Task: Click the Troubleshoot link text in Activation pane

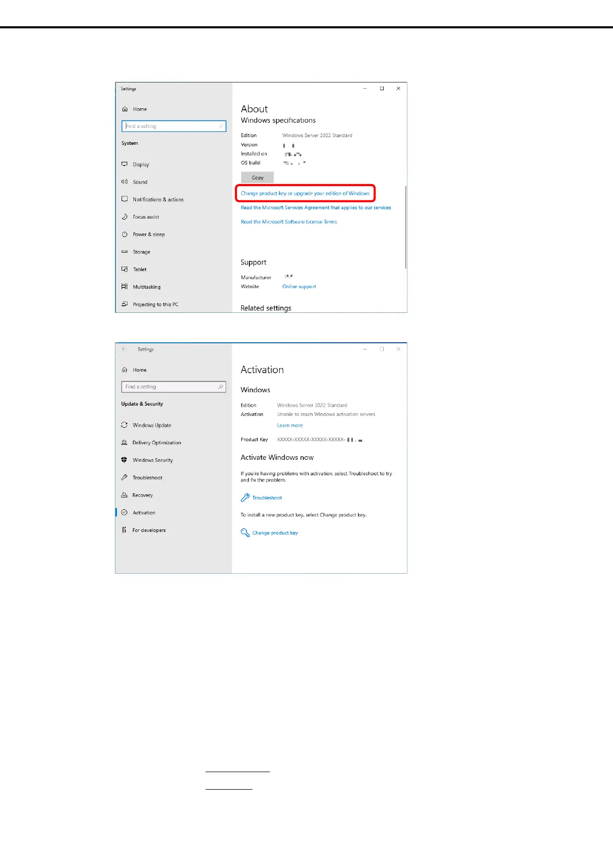Action: (x=267, y=498)
